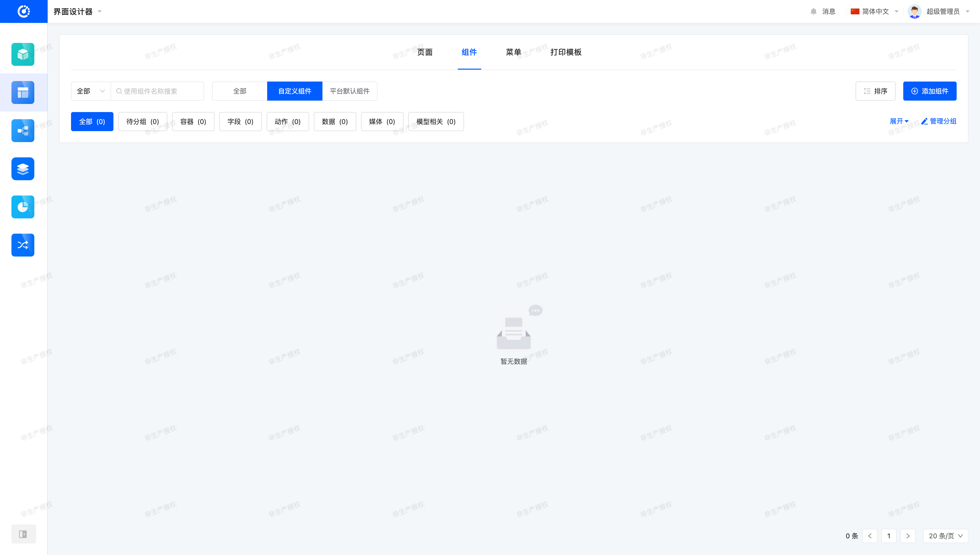Image resolution: width=980 pixels, height=555 pixels.
Task: Open the 管理分组 link
Action: [x=939, y=121]
